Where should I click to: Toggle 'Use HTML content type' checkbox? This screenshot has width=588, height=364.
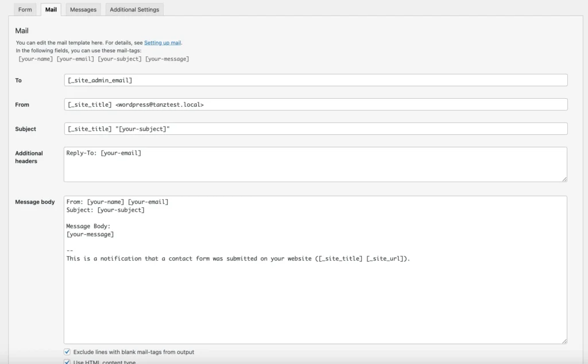pos(67,362)
